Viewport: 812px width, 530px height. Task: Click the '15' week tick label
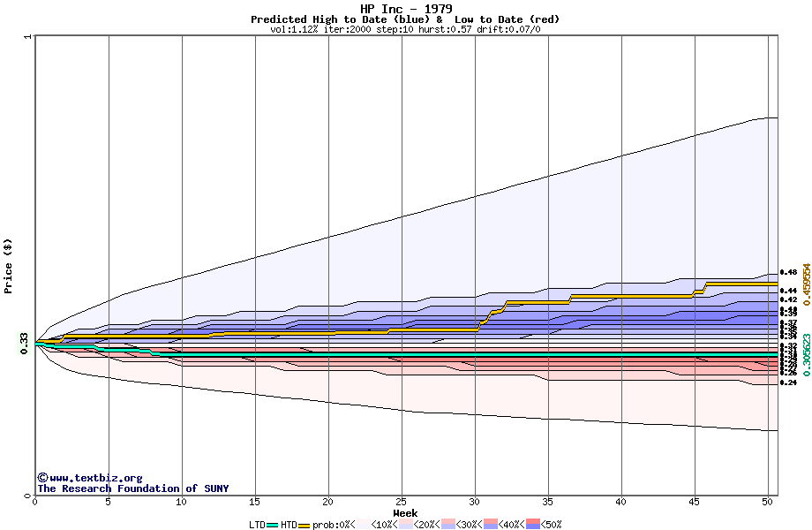pyautogui.click(x=254, y=502)
